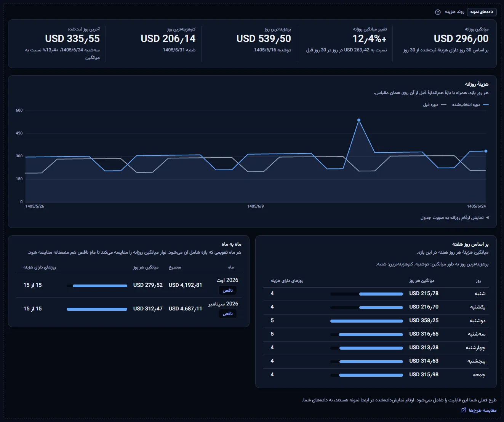This screenshot has width=504, height=422.
Task: Click the 1405/6/9 x-axis label
Action: [256, 206]
